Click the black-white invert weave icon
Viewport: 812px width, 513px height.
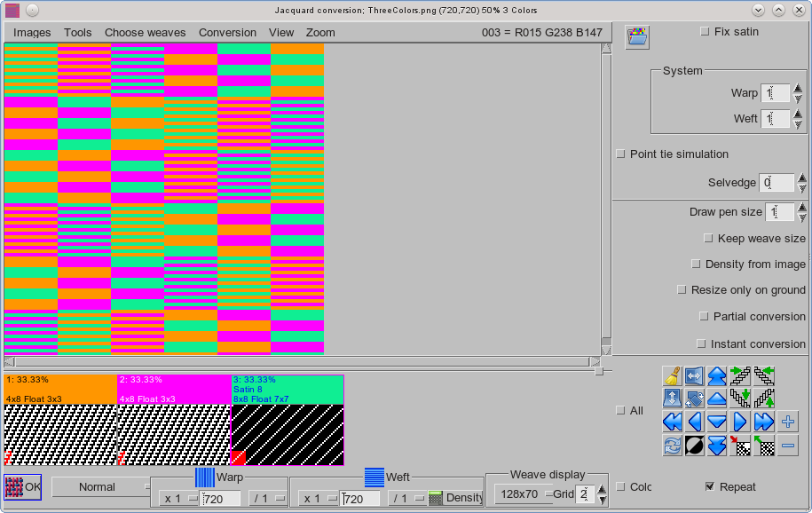(x=694, y=446)
